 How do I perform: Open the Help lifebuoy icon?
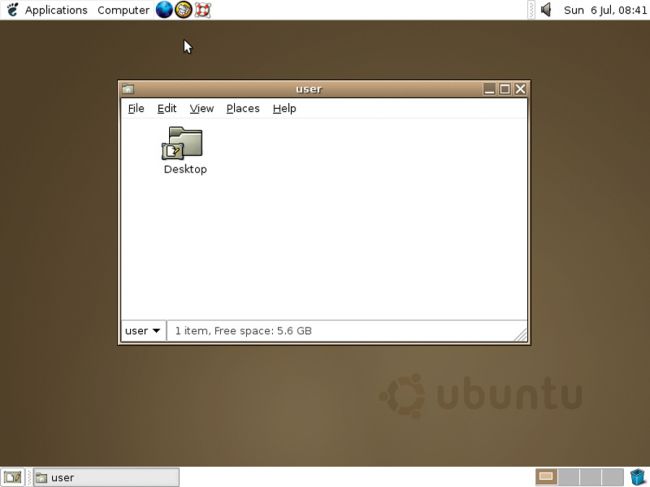tap(203, 10)
